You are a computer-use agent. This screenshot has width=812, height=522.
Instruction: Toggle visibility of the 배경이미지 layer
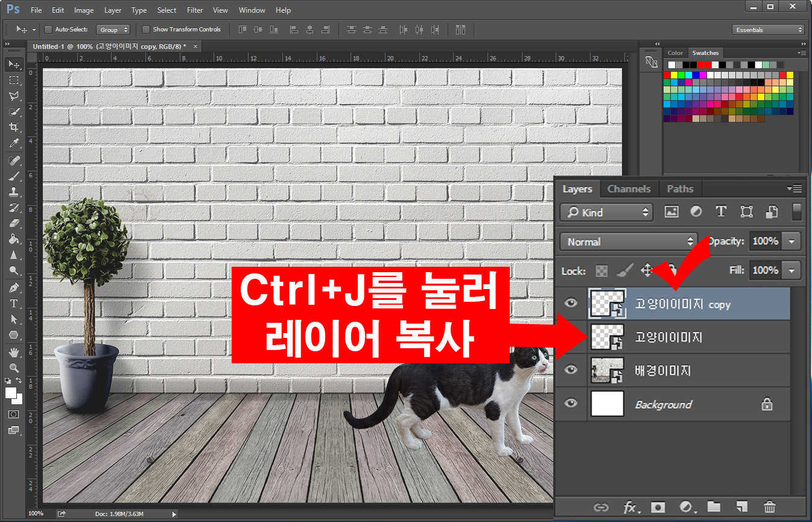click(x=570, y=370)
